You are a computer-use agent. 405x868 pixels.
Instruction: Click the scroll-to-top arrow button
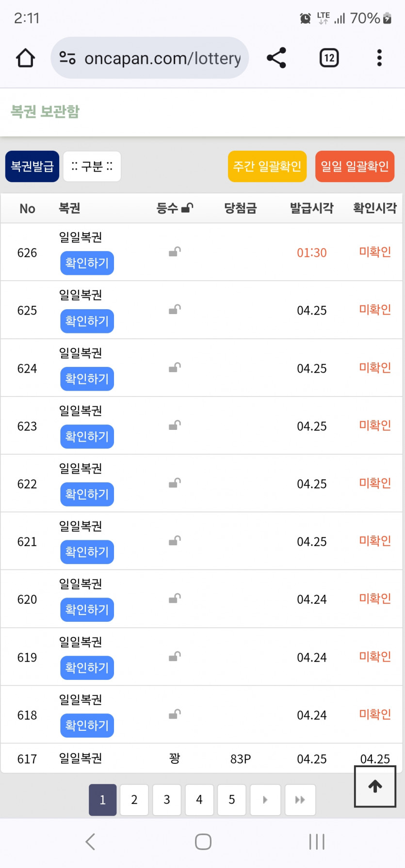[x=375, y=786]
